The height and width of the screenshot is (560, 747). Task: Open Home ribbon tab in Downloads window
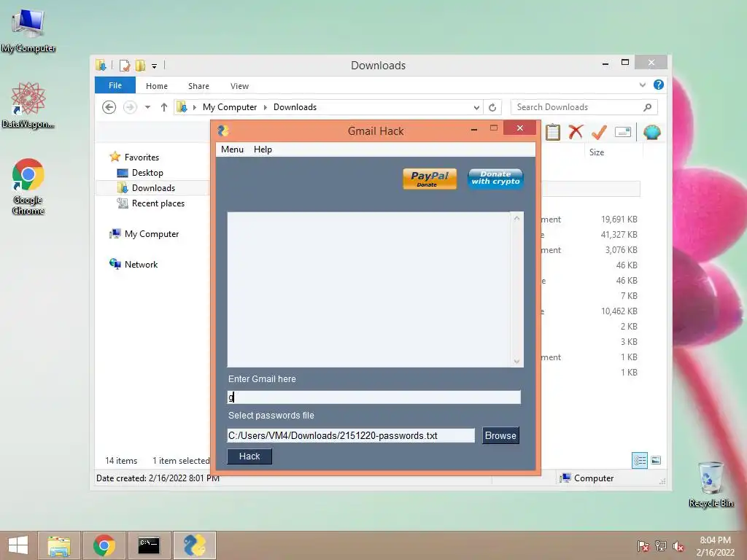coord(157,86)
